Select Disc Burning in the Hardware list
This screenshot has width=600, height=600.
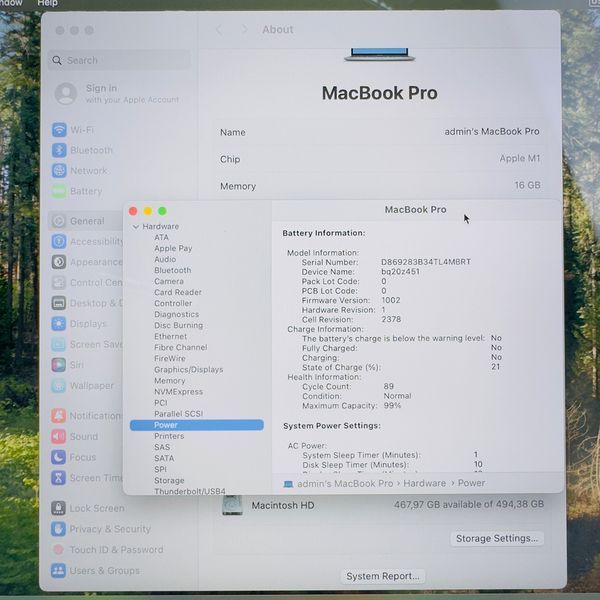pos(178,326)
